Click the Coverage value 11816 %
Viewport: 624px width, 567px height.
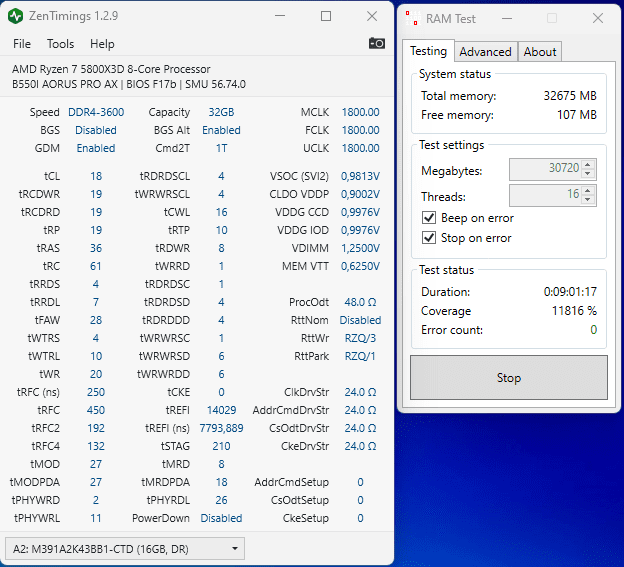coord(574,311)
